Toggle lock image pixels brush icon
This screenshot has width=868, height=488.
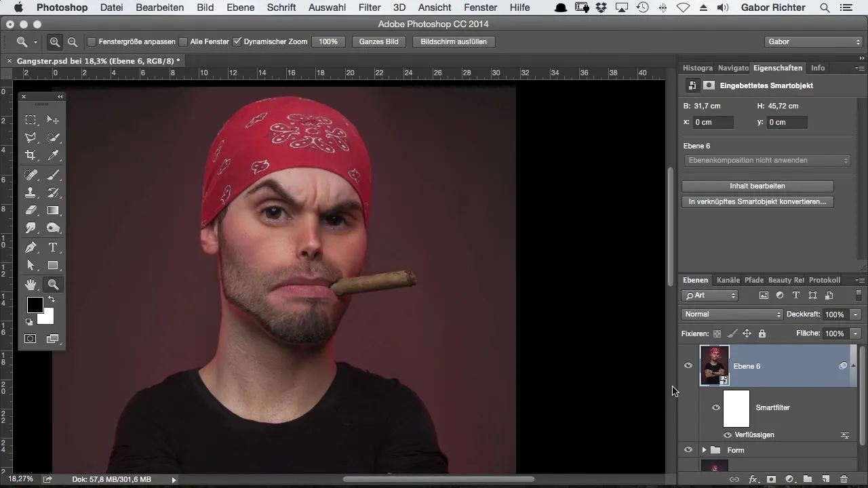(732, 333)
